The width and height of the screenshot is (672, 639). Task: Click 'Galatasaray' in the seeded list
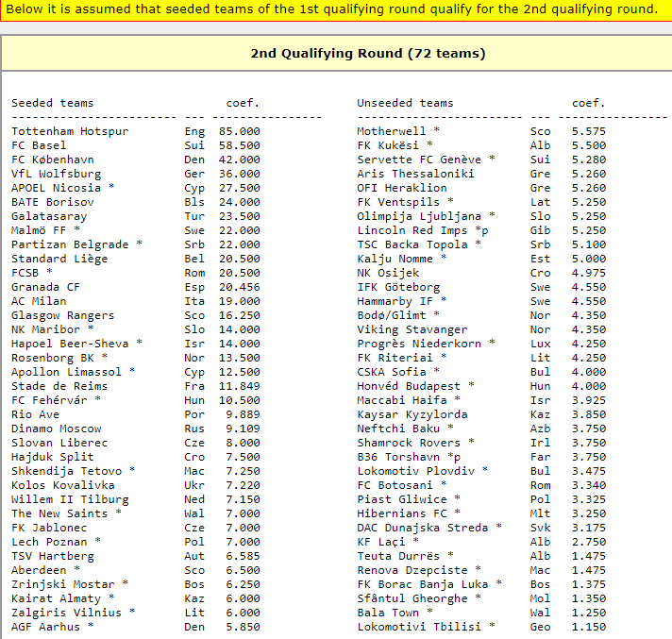point(49,216)
